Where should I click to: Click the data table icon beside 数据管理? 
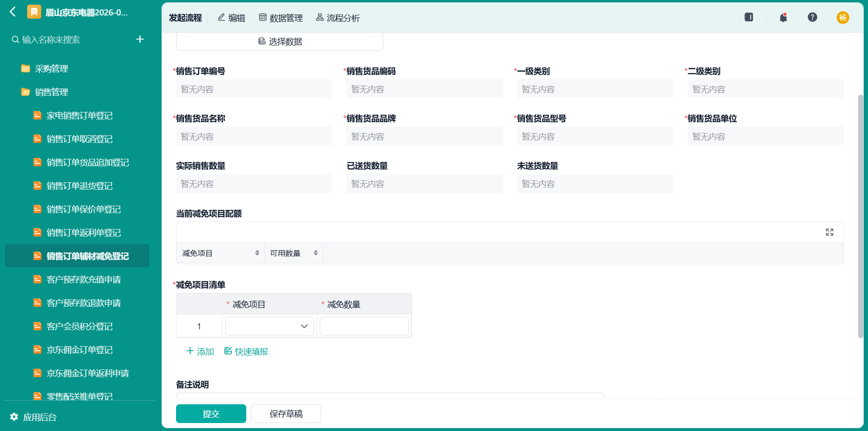263,17
